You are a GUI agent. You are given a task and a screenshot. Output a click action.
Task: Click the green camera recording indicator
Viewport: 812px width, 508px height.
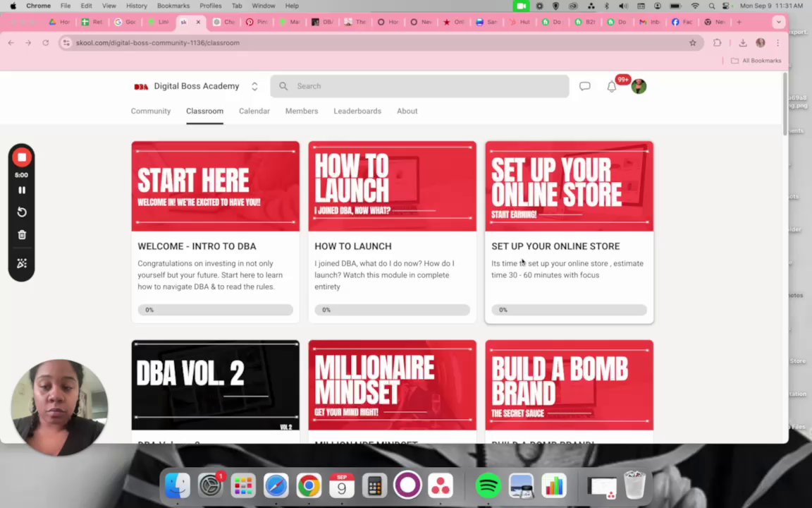point(521,6)
